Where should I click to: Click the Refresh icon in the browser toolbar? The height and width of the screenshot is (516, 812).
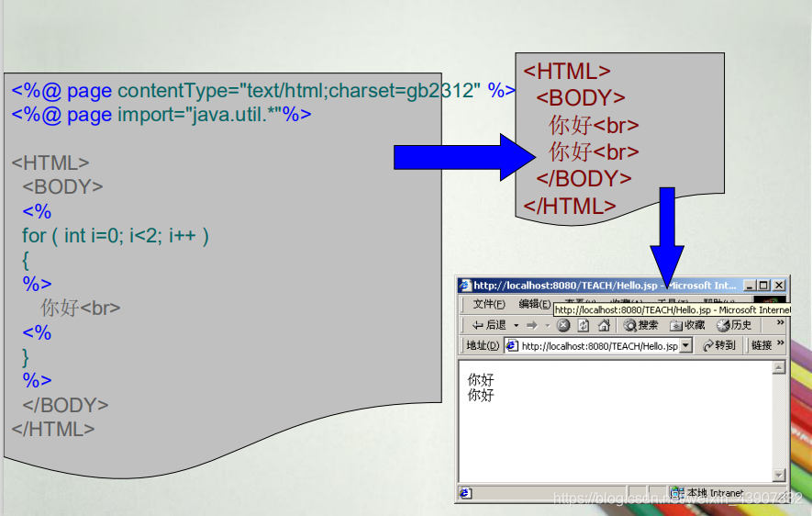click(584, 325)
